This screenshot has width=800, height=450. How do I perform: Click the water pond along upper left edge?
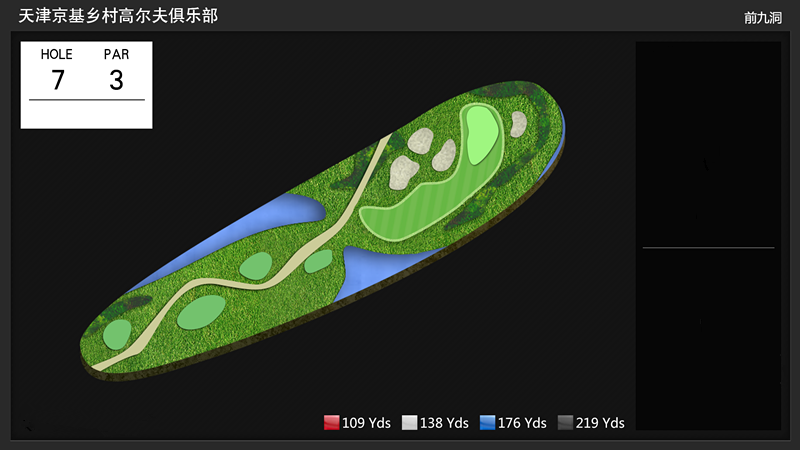click(240, 230)
